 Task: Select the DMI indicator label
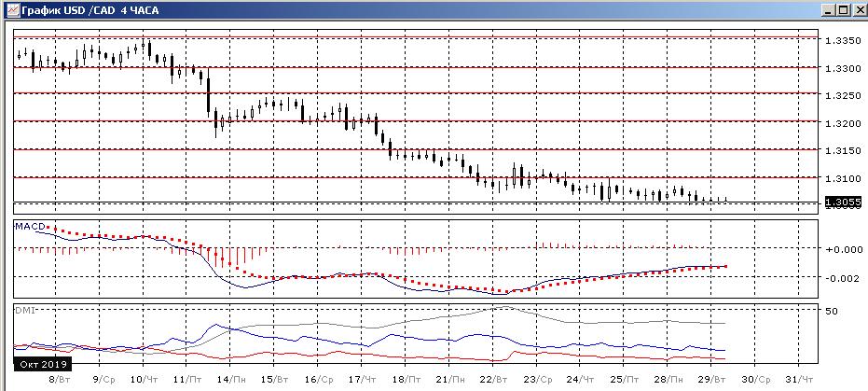[x=23, y=309]
